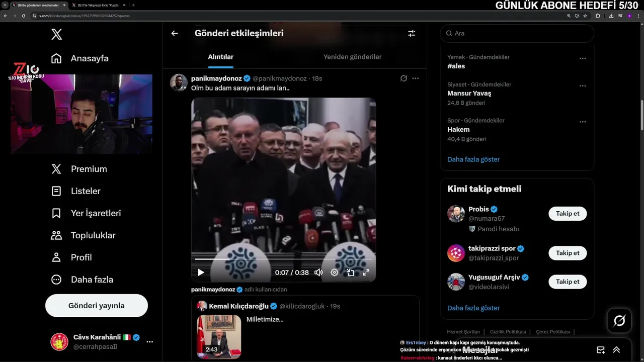The image size is (644, 362).
Task: Seek on the video progress bar
Action: coord(283,259)
